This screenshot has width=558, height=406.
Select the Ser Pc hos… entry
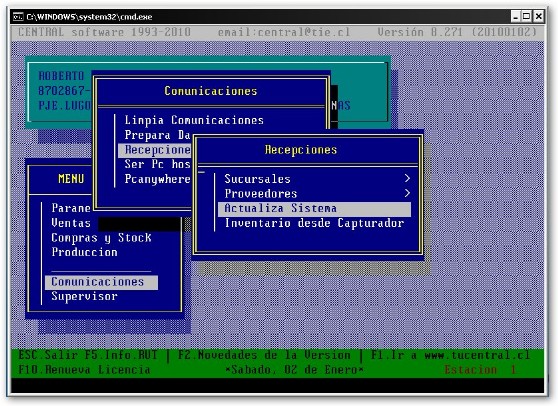coord(158,164)
